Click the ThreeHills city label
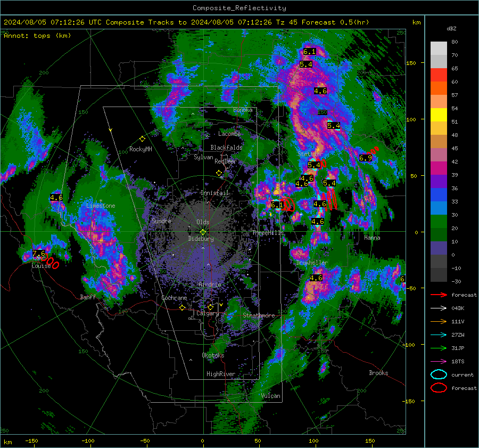The image size is (479, 448). point(268,233)
